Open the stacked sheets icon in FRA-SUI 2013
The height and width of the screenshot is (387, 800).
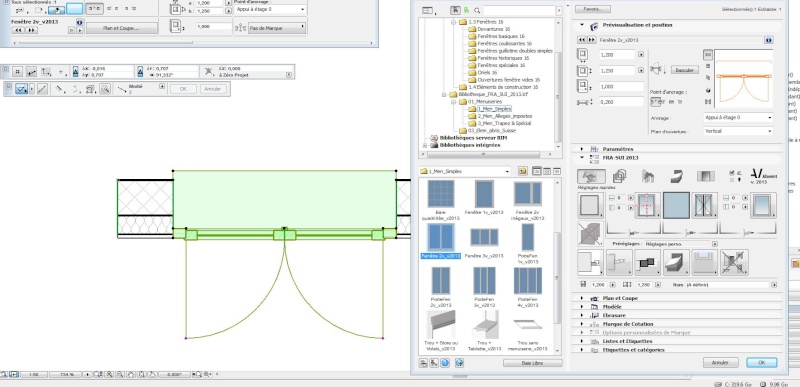(x=619, y=176)
